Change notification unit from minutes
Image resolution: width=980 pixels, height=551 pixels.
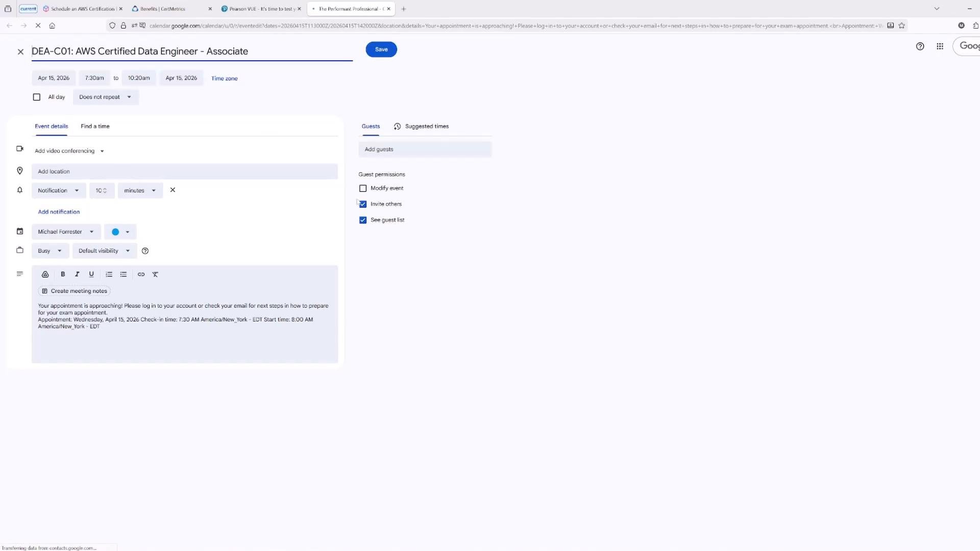140,190
